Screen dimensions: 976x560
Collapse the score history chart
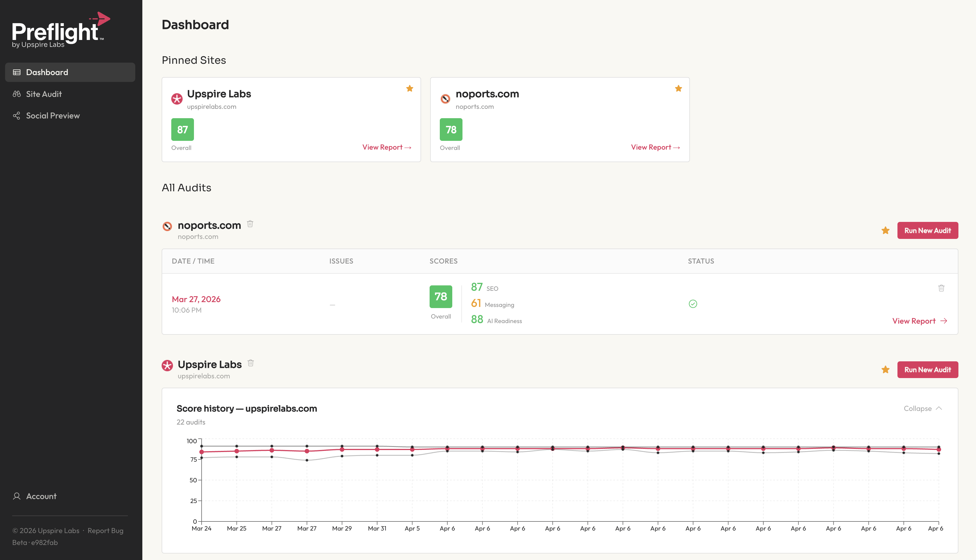coord(922,408)
